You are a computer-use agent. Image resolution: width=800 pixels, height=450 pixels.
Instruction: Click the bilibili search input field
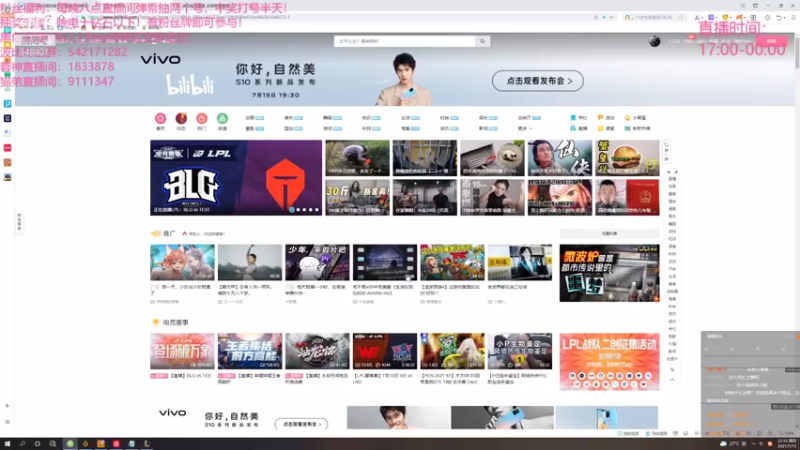(x=405, y=41)
